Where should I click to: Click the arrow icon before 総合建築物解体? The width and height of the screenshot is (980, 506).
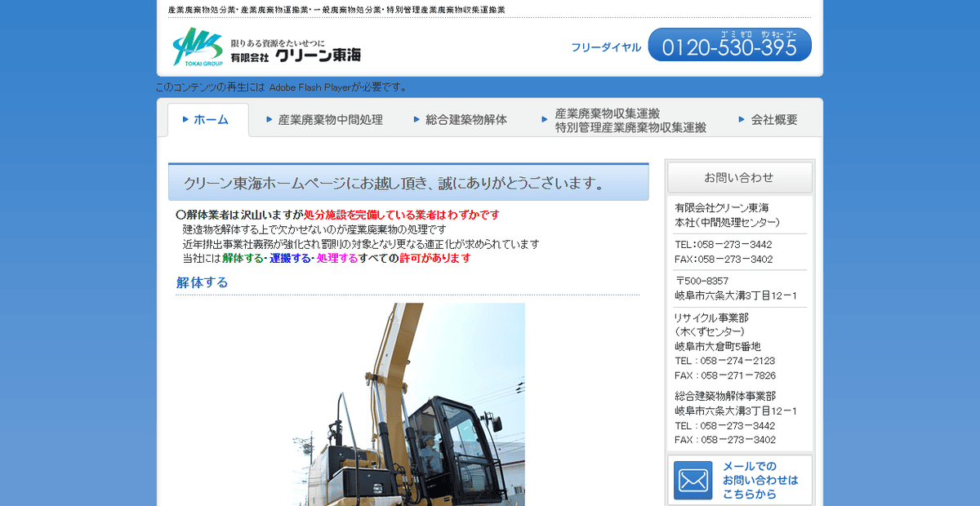(416, 119)
